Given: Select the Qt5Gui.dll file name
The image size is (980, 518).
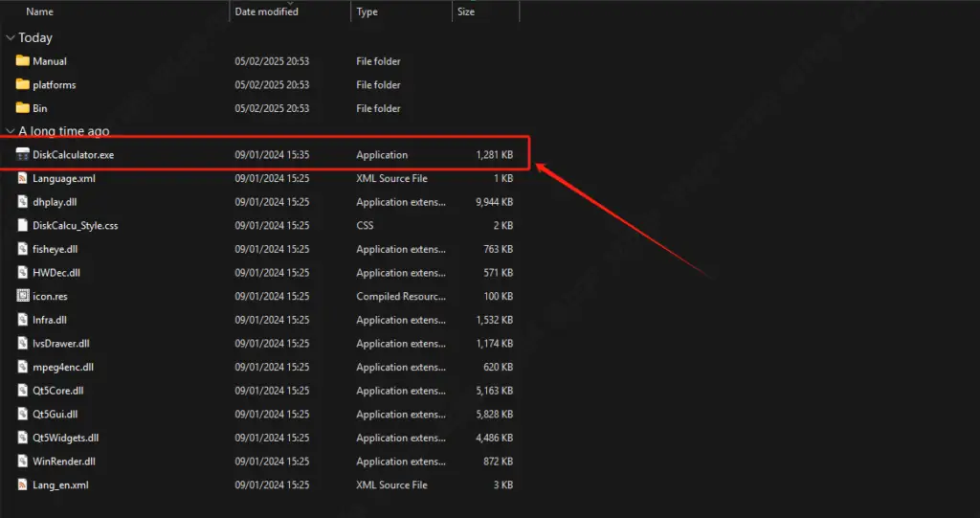Looking at the screenshot, I should (x=55, y=415).
